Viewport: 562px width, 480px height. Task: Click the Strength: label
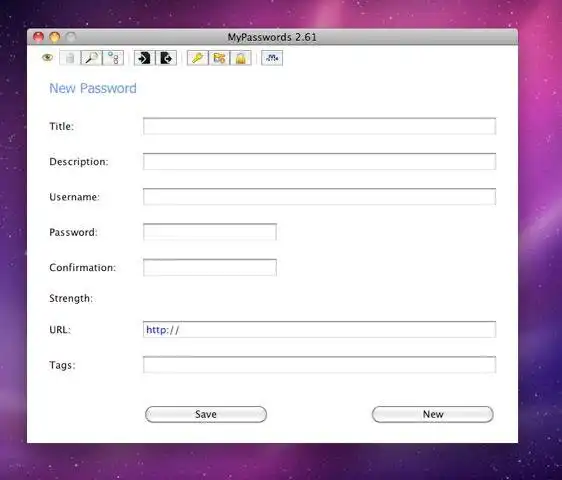[x=71, y=298]
